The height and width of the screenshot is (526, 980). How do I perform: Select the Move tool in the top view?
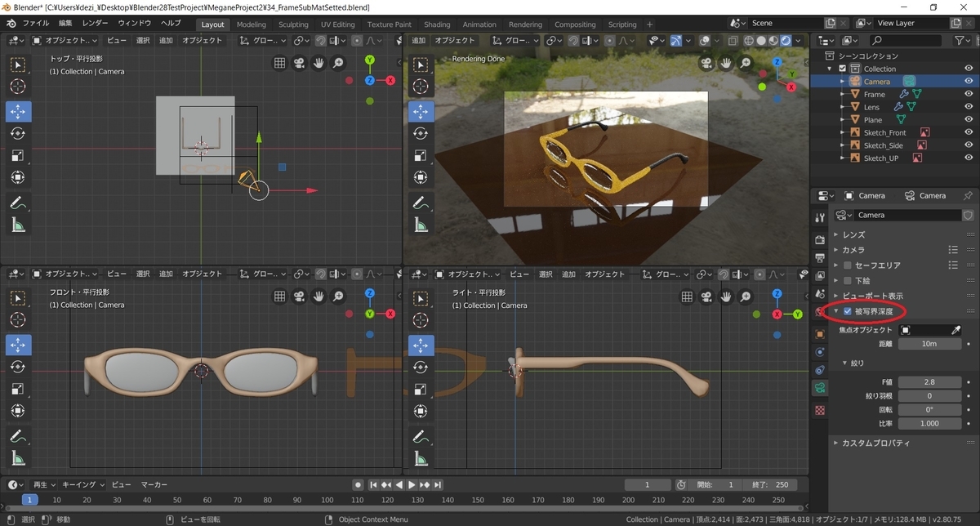pos(18,111)
